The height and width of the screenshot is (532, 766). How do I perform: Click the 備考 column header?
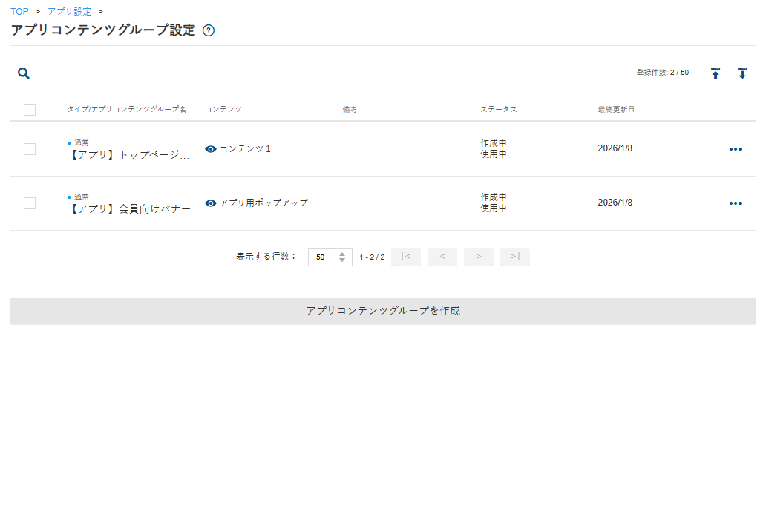point(350,109)
